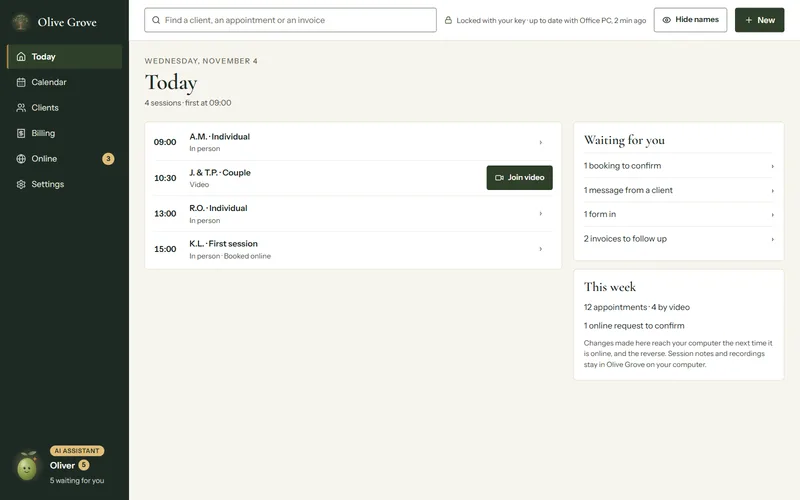Open the Clients section

point(64,108)
